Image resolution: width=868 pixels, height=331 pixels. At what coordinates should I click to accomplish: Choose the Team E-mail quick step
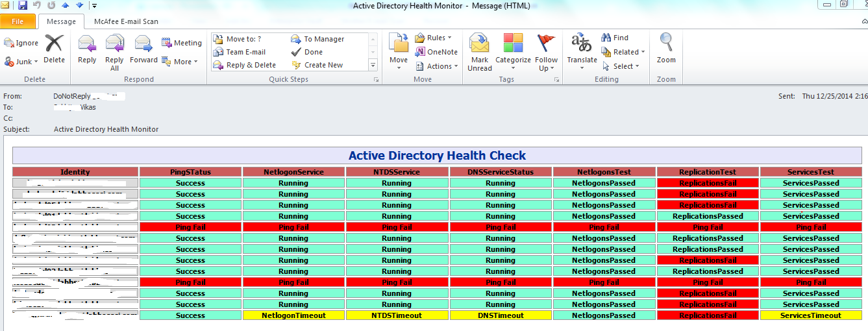pyautogui.click(x=240, y=52)
